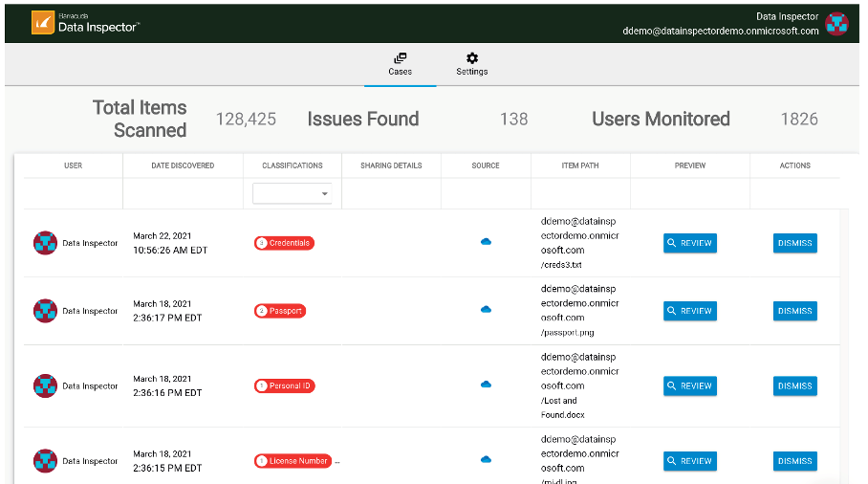Select the Passport classification badge
The image size is (868, 484).
tap(280, 311)
